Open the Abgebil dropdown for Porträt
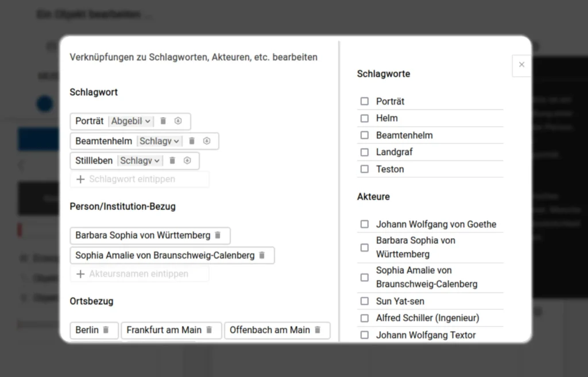Viewport: 588px width, 377px height. [130, 121]
